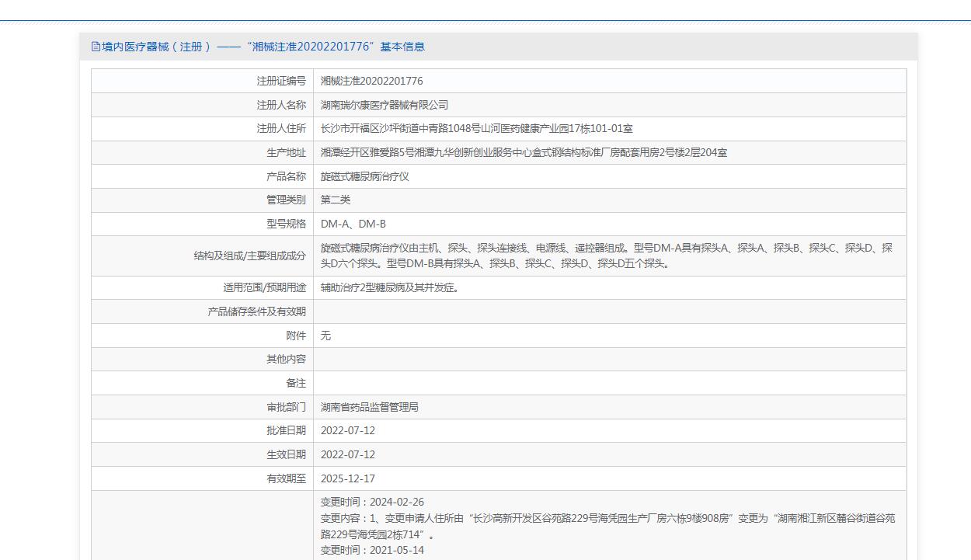The height and width of the screenshot is (560, 971).
Task: Select management category value 第二类
Action: click(x=336, y=200)
